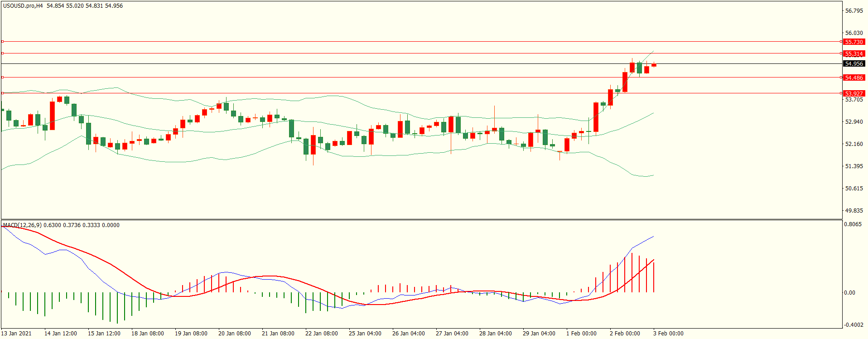Click the right end of blue MACD line
This screenshot has height=339, width=868.
(x=653, y=237)
